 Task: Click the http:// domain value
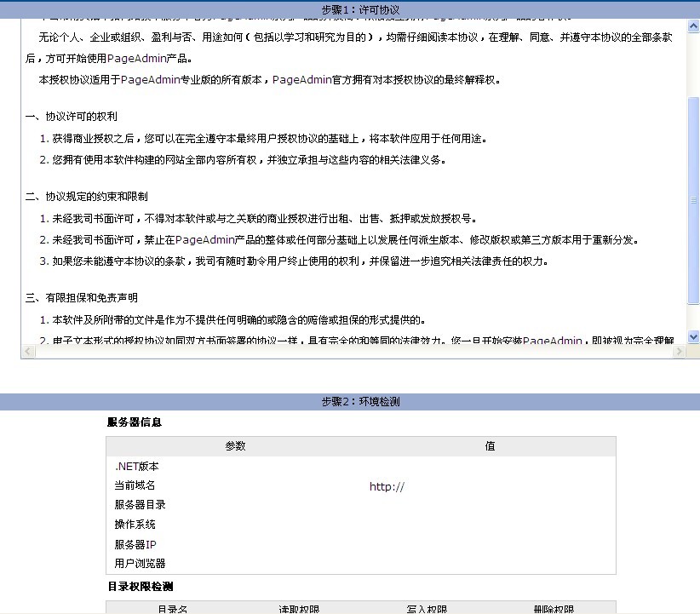[387, 487]
